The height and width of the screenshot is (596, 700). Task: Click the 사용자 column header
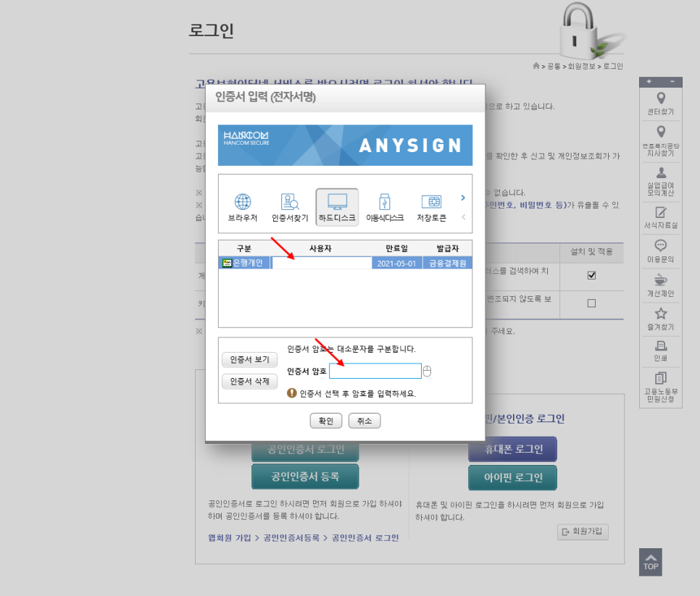(320, 248)
